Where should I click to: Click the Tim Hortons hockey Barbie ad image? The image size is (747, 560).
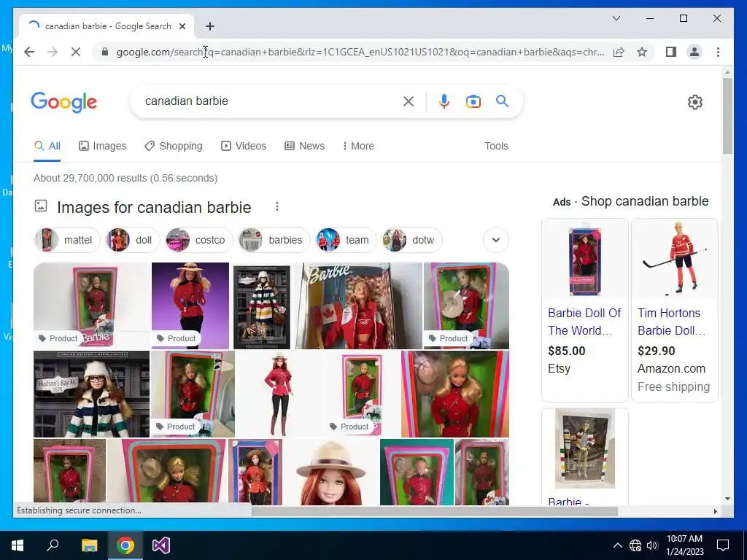pos(675,259)
